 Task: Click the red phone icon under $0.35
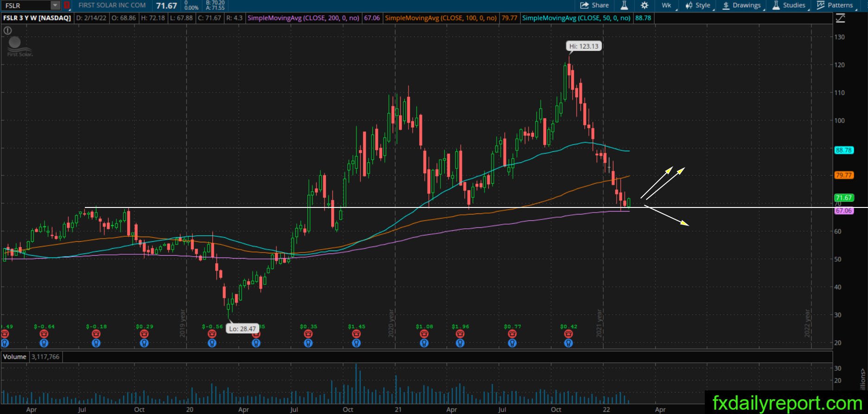pos(308,334)
